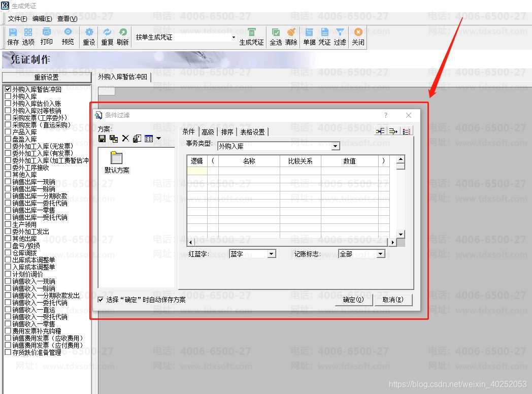Click the condition grid scroll up arrow

(x=401, y=159)
